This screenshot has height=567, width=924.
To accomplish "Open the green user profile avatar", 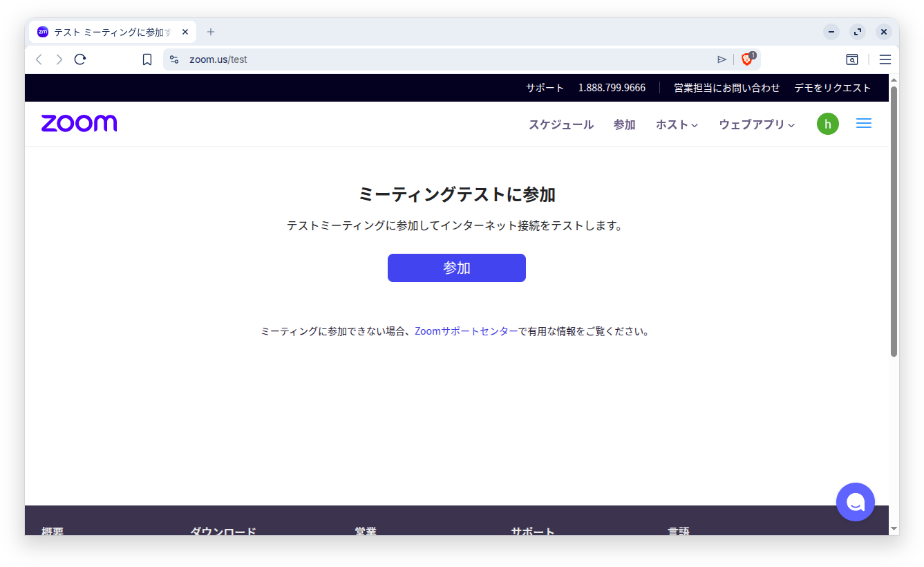I will coord(827,124).
